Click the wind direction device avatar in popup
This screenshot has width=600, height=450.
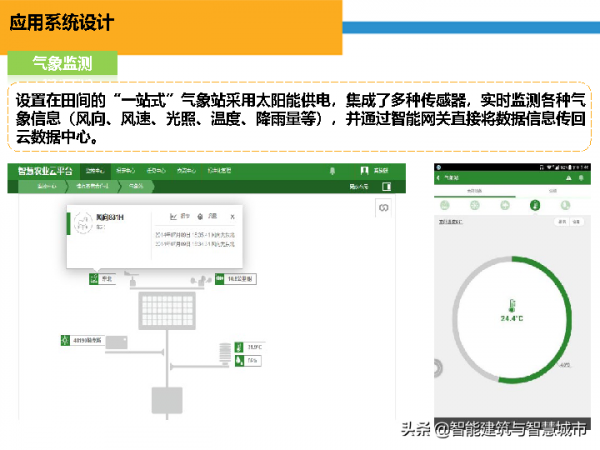click(x=83, y=223)
